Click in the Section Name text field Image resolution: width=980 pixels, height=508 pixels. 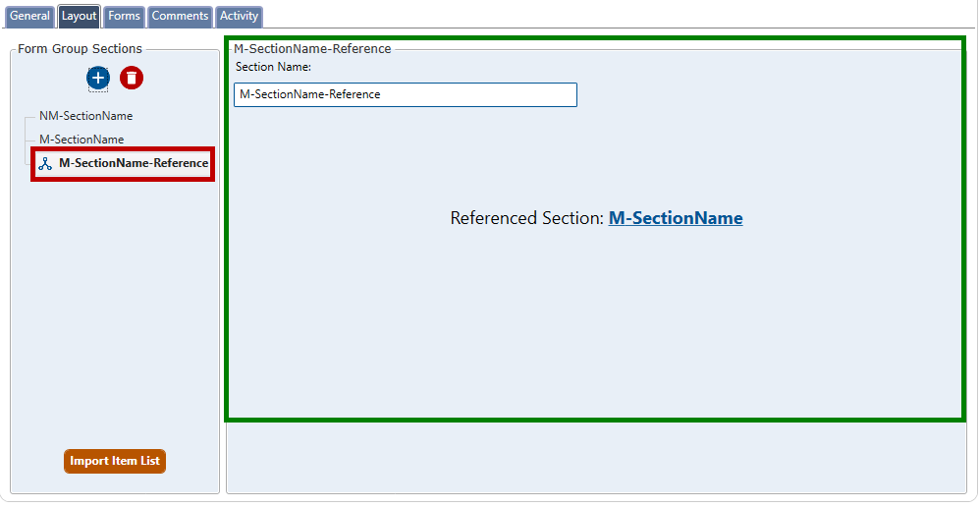point(405,94)
